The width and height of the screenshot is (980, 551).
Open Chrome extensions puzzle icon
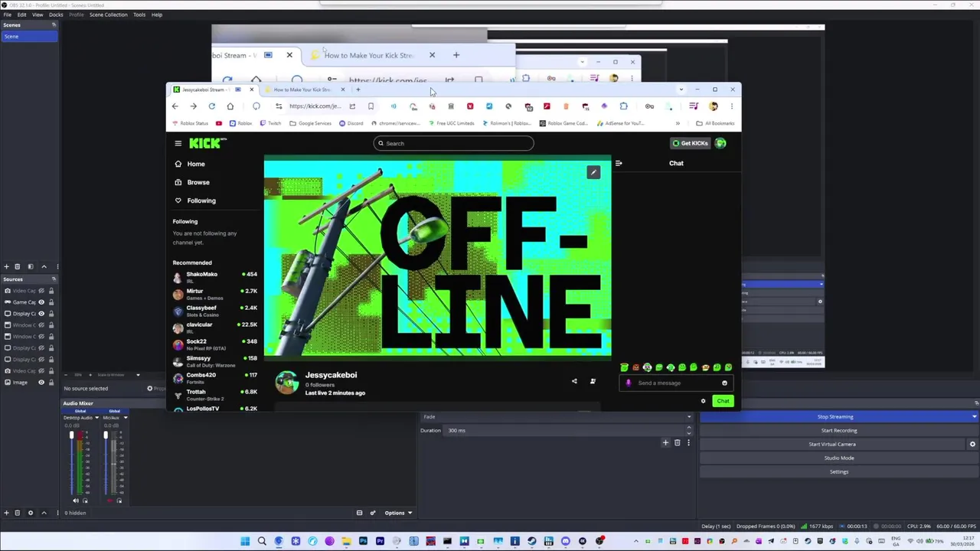[623, 106]
